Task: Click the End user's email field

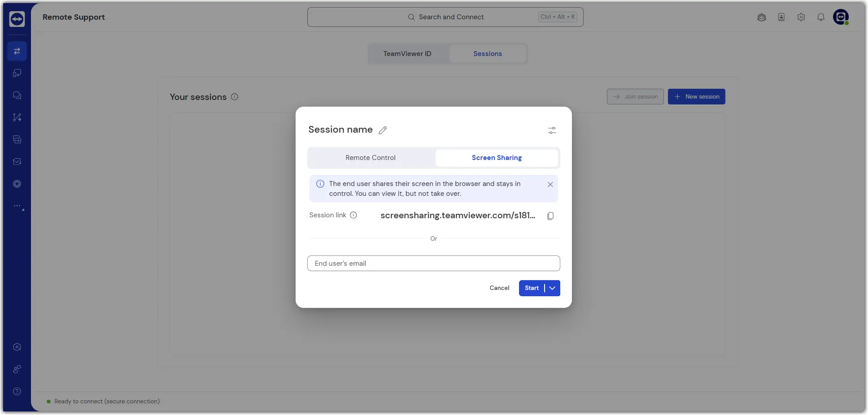Action: click(x=434, y=264)
